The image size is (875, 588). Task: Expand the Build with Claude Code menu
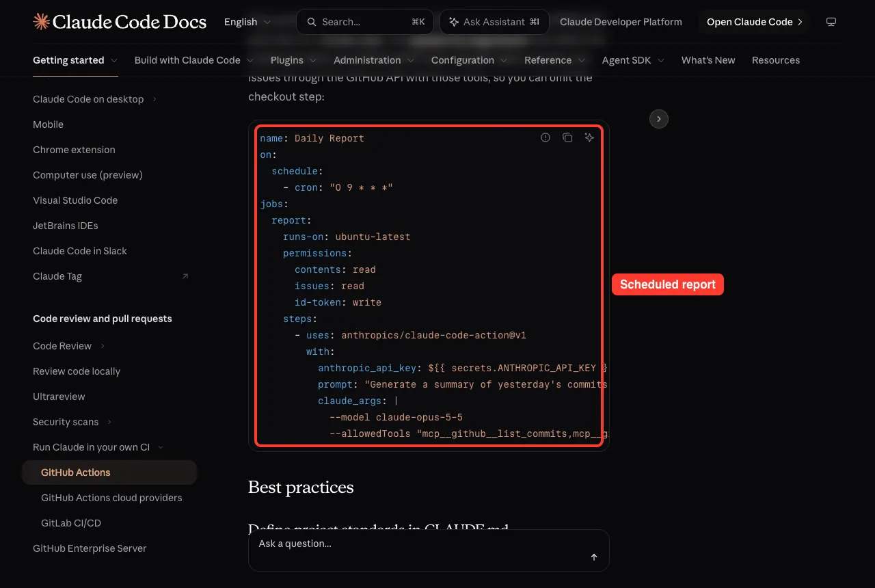click(194, 60)
